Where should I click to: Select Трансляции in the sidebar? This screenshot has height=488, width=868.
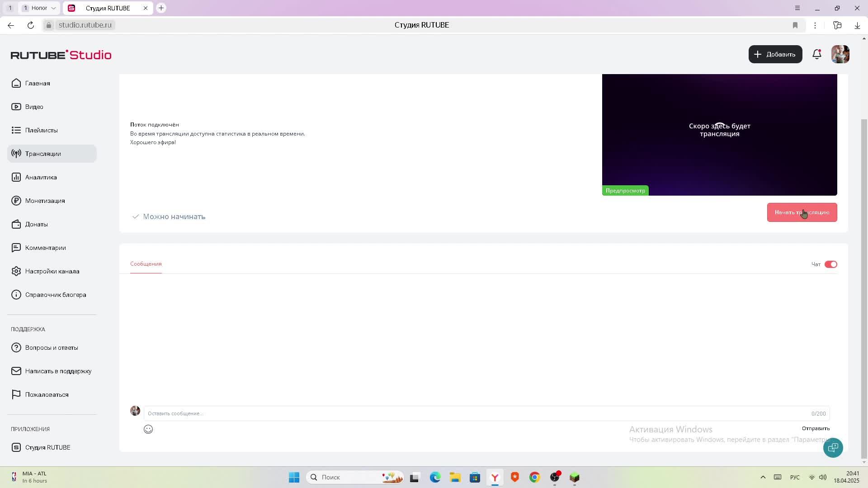tap(52, 154)
